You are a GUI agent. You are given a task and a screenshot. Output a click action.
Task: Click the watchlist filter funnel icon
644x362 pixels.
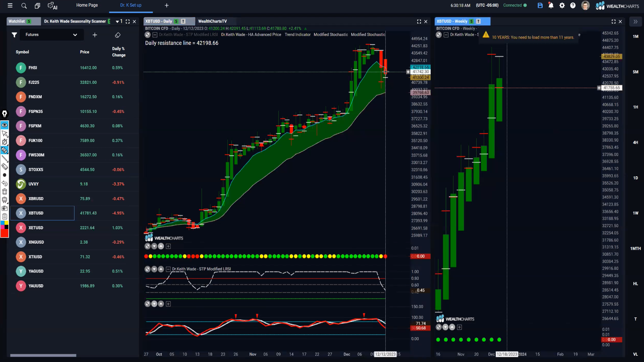point(14,35)
